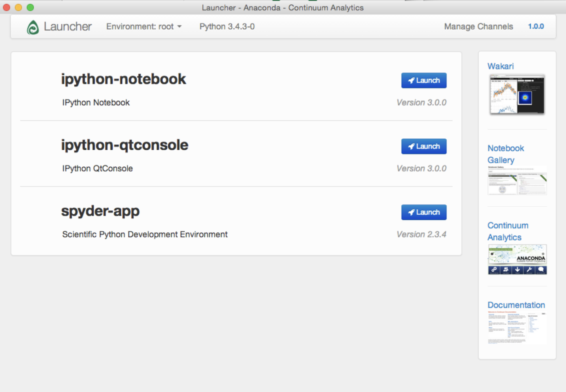Open the Environment: root dropdown
566x392 pixels.
[x=144, y=27]
